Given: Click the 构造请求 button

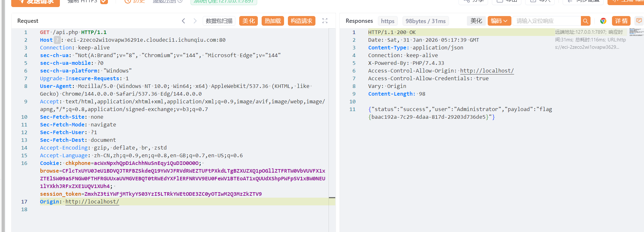Looking at the screenshot, I should click(301, 21).
